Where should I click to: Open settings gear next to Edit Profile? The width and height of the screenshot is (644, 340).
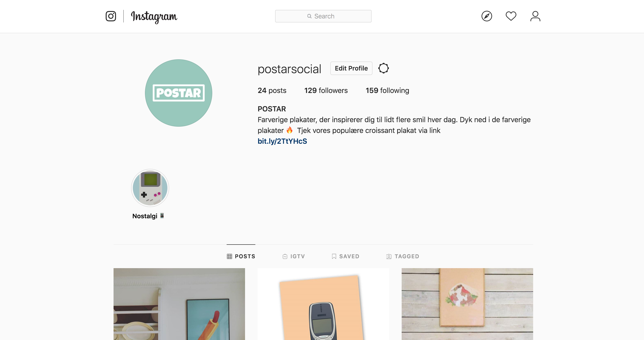tap(383, 68)
